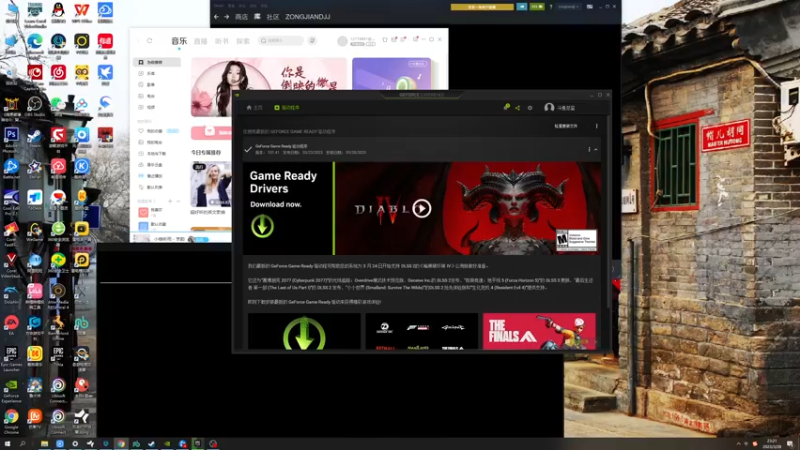Viewport: 800px width, 450px height.
Task: Open the Epic Games Launcher desktop icon
Action: 11,357
